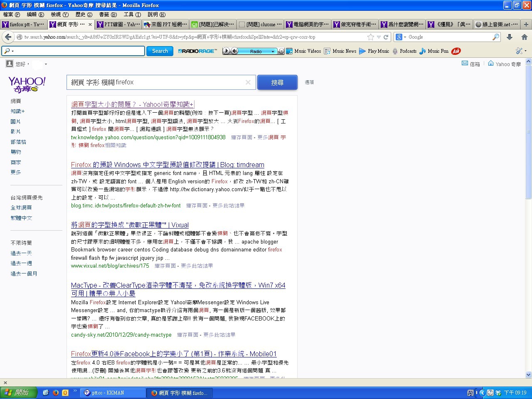Open Music News toolbar shortcut

click(x=340, y=51)
